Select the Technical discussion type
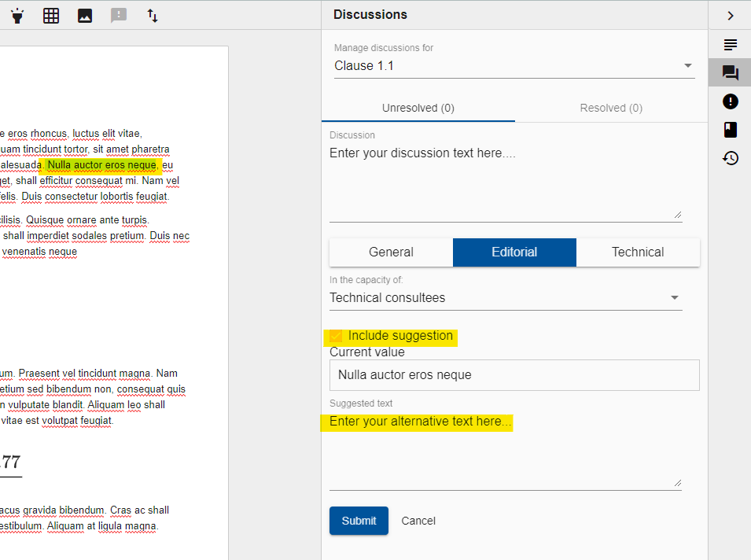The image size is (751, 560). click(x=638, y=252)
